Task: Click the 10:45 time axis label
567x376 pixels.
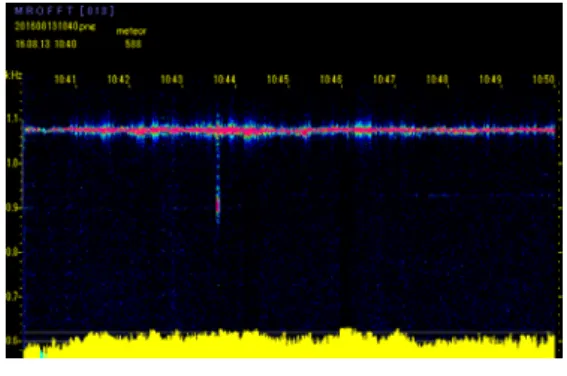Action: pos(278,79)
